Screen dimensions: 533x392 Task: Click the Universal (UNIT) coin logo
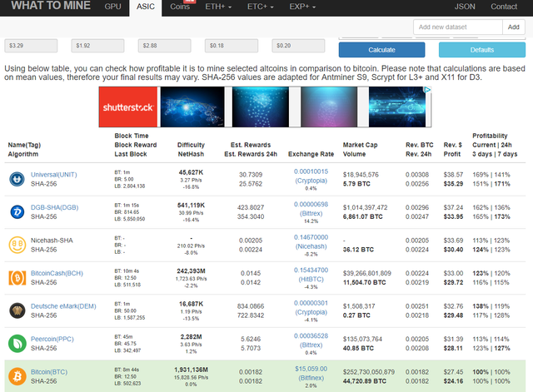(x=17, y=179)
